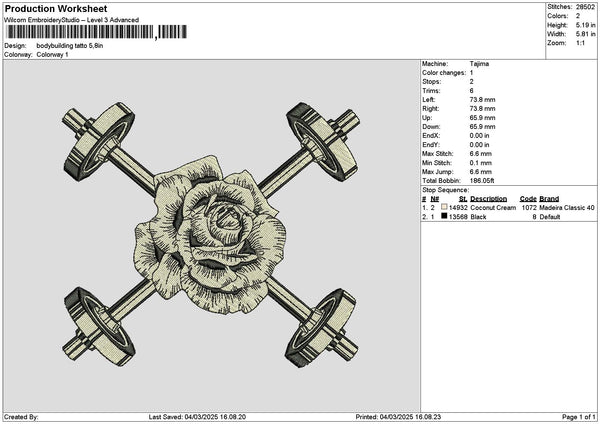Screen dimensions: 600x424
Task: Click the Coconut Cream color swatch
Action: (444, 207)
